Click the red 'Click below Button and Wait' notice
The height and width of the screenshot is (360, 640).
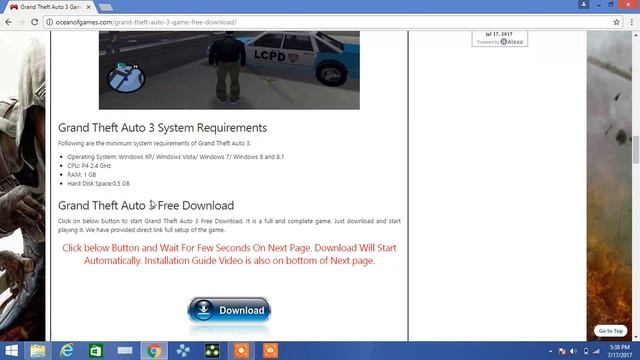pyautogui.click(x=229, y=254)
